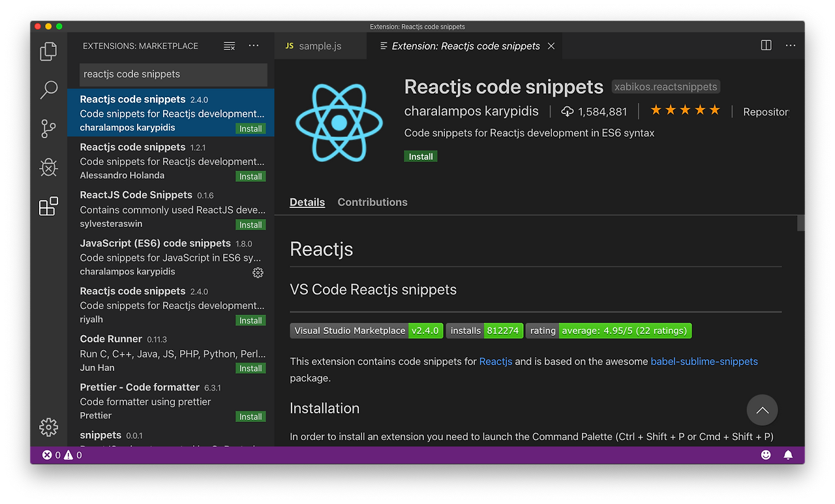The height and width of the screenshot is (504, 835).
Task: Click the extensions search input field
Action: point(171,74)
